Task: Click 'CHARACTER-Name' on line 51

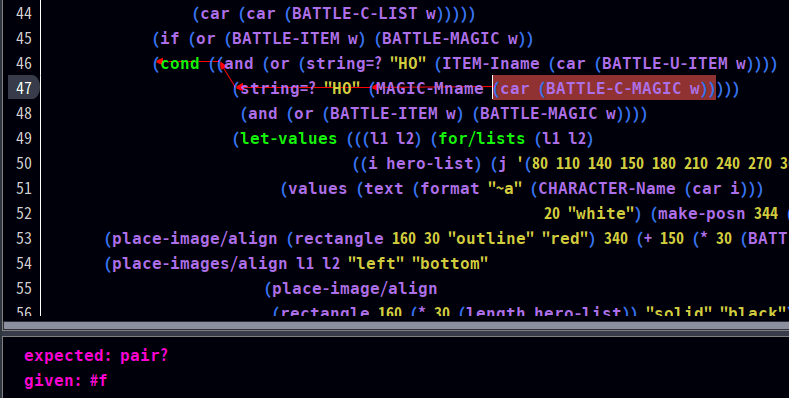Action: click(x=607, y=189)
